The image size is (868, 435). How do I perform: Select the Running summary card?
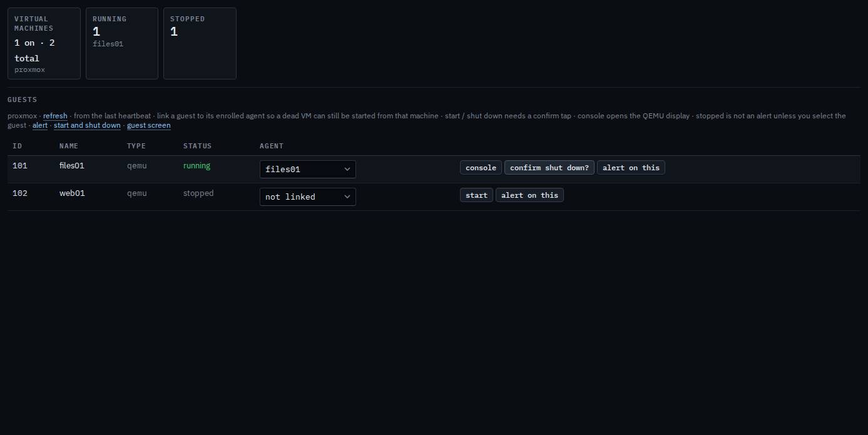pos(122,43)
